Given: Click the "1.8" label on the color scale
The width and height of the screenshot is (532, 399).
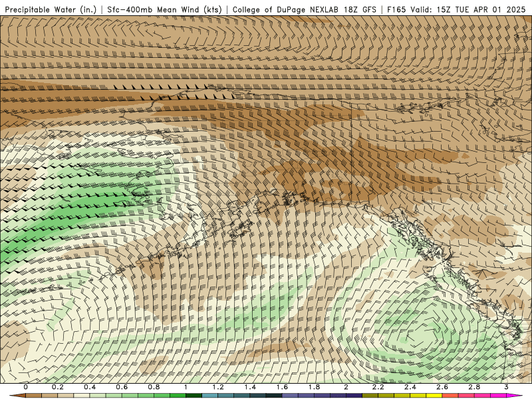Looking at the screenshot, I should click(314, 387).
